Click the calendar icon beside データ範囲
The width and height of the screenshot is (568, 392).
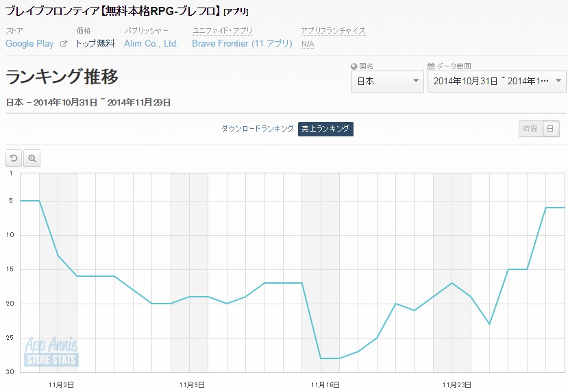click(x=431, y=66)
